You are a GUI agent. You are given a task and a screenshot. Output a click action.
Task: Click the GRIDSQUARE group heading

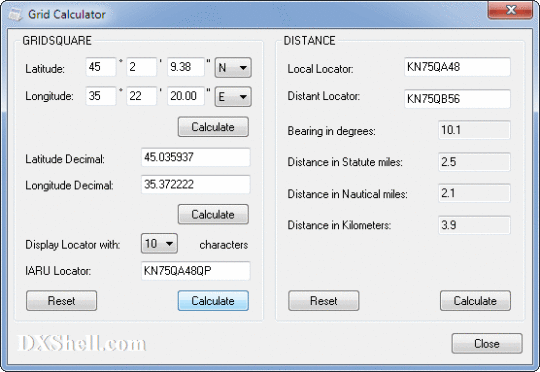coord(57,41)
